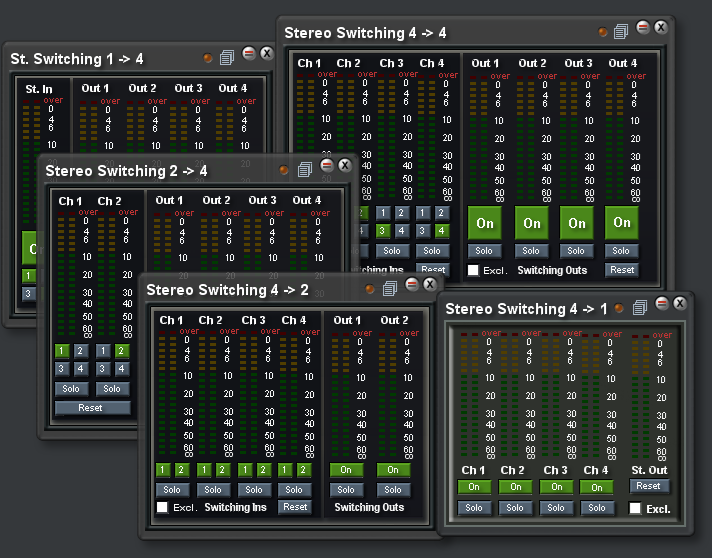The height and width of the screenshot is (558, 712).
Task: Click the orange LED in Stereo Switching 4 -> 4 title bar
Action: pyautogui.click(x=602, y=32)
